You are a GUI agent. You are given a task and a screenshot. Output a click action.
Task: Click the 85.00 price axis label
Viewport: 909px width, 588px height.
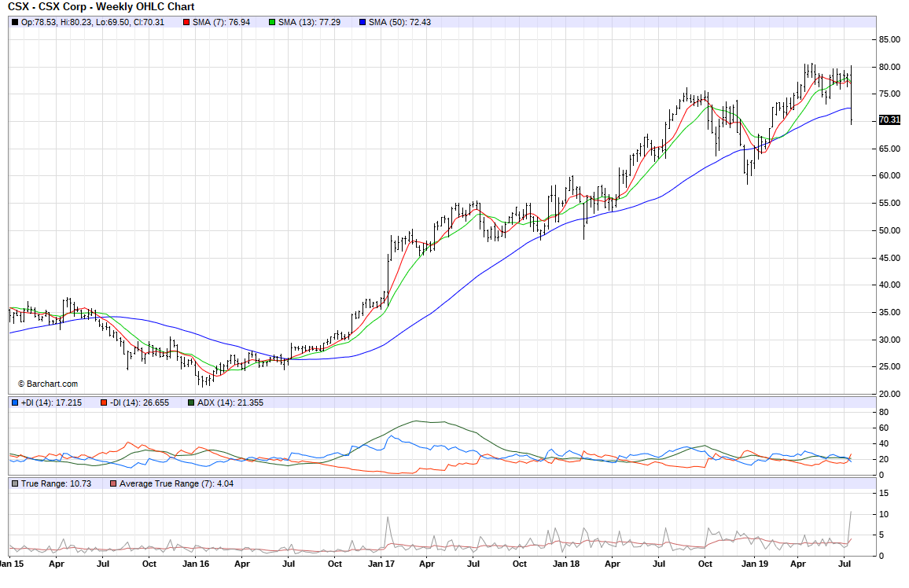pos(889,40)
